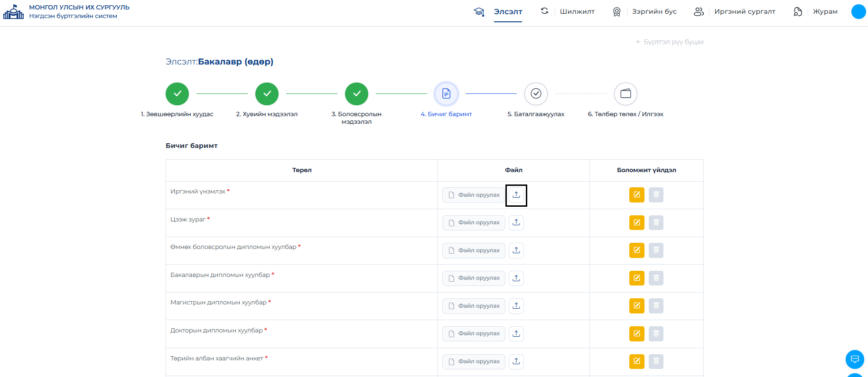Click Файл оруулах for Иргэний үнэмлэх
This screenshot has width=868, height=377.
coord(474,195)
